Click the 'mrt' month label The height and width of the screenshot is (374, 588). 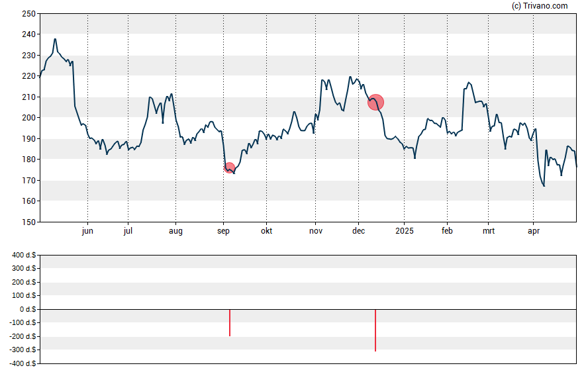click(488, 231)
